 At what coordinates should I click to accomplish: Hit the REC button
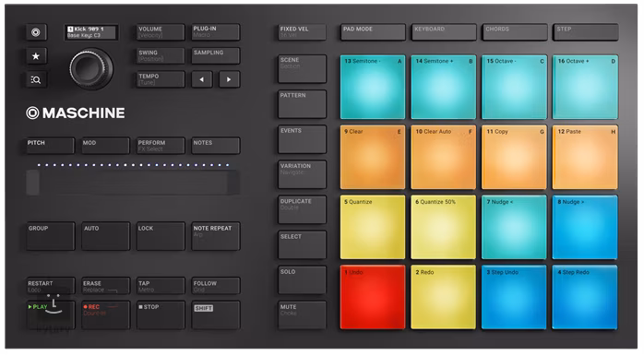105,315
